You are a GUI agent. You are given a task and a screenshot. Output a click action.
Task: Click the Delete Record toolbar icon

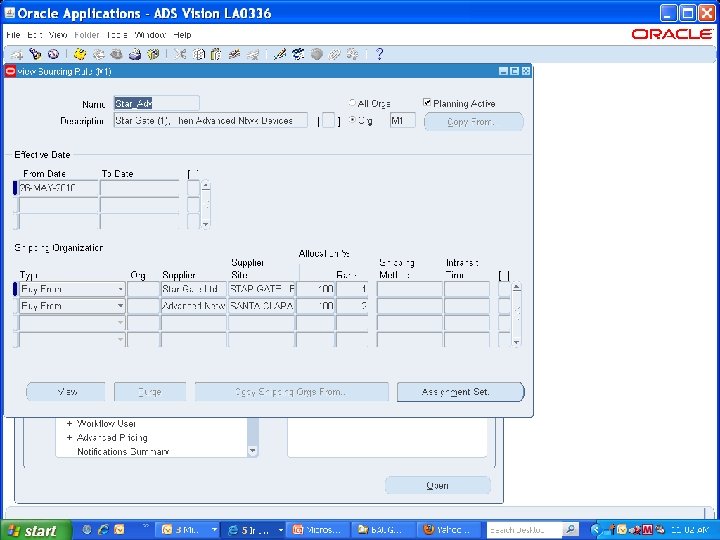(253, 55)
